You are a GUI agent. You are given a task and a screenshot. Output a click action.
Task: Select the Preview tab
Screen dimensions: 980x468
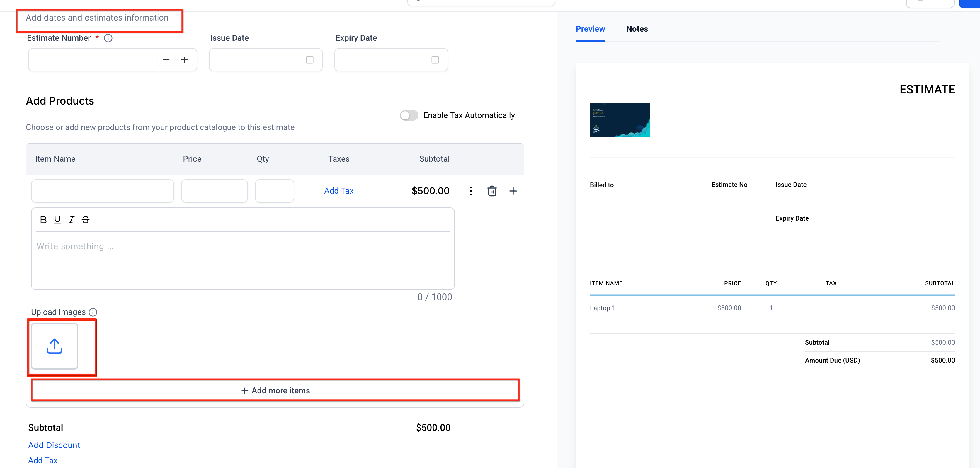(x=590, y=29)
